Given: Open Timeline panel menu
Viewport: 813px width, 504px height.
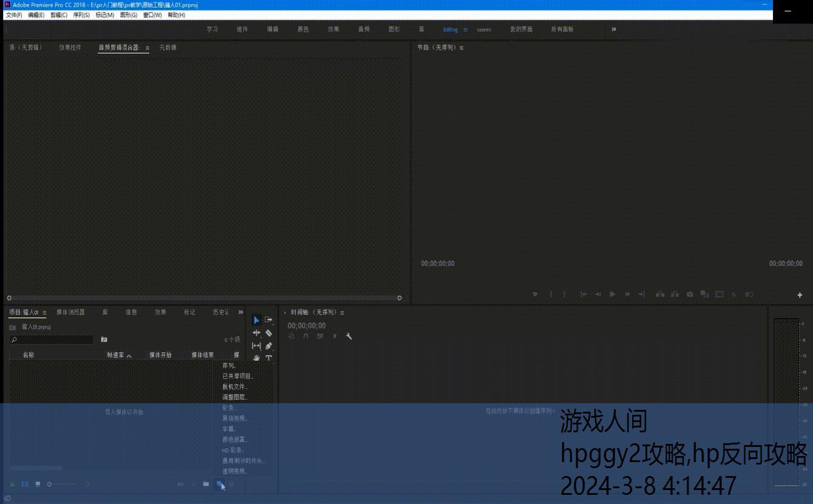Looking at the screenshot, I should coord(342,313).
